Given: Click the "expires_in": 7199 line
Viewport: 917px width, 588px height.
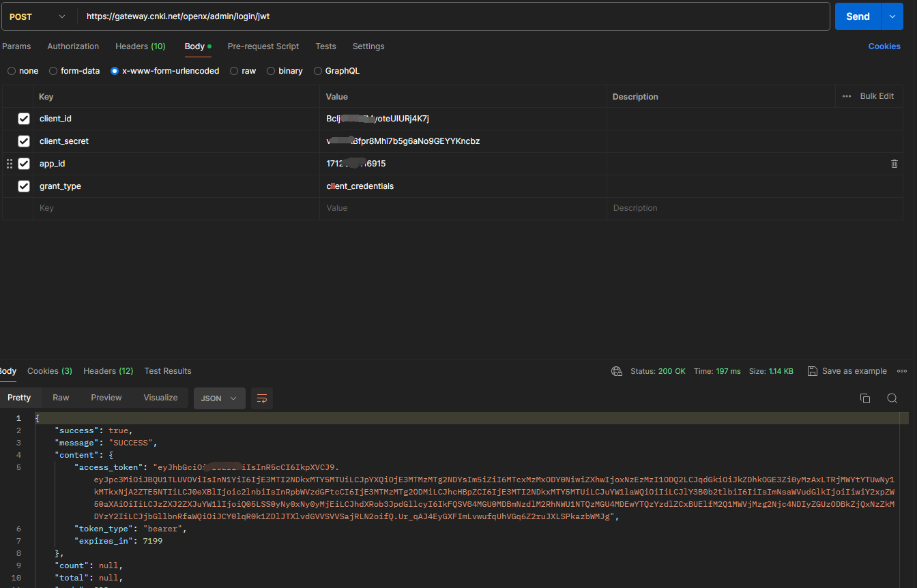Looking at the screenshot, I should (x=118, y=541).
